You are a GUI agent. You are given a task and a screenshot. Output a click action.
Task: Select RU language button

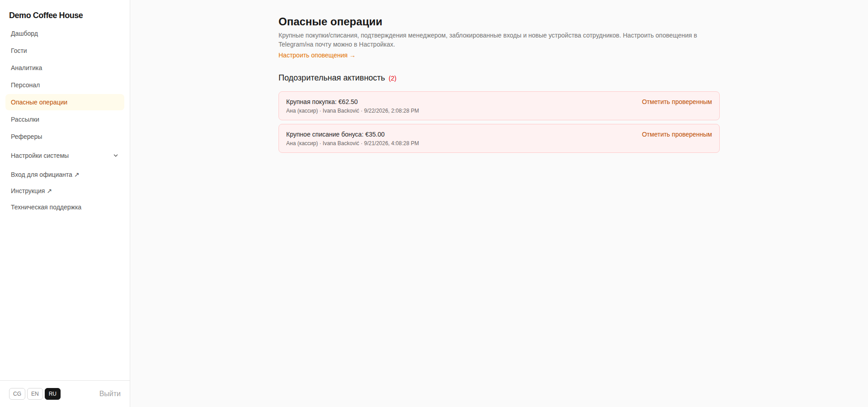52,394
